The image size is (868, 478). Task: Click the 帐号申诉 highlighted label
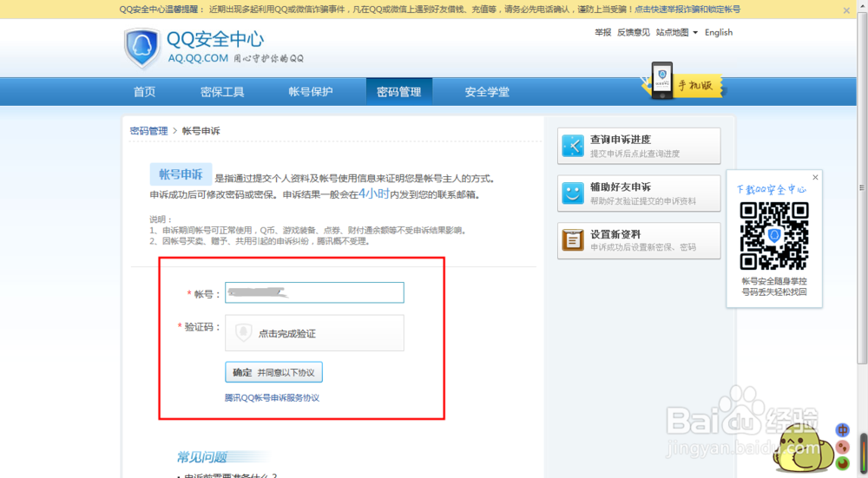click(181, 174)
